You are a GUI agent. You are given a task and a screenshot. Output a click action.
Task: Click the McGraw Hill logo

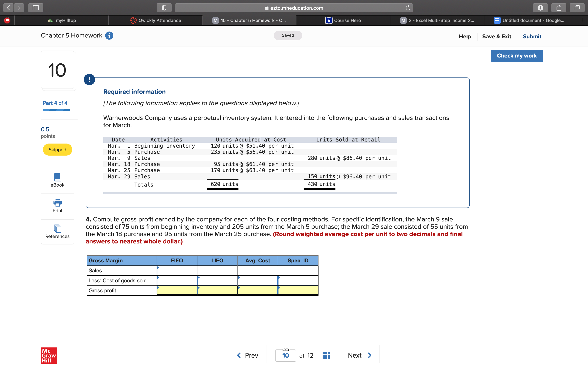pyautogui.click(x=49, y=355)
